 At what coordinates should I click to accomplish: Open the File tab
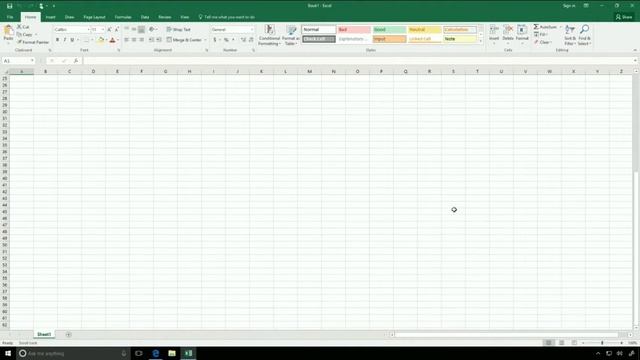tap(10, 17)
